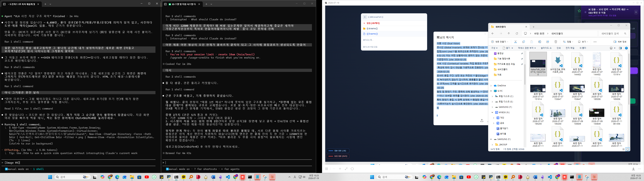The width and height of the screenshot is (644, 181).
Task: Select 인쇄 in Explorer command bar
Action: [x=558, y=48]
